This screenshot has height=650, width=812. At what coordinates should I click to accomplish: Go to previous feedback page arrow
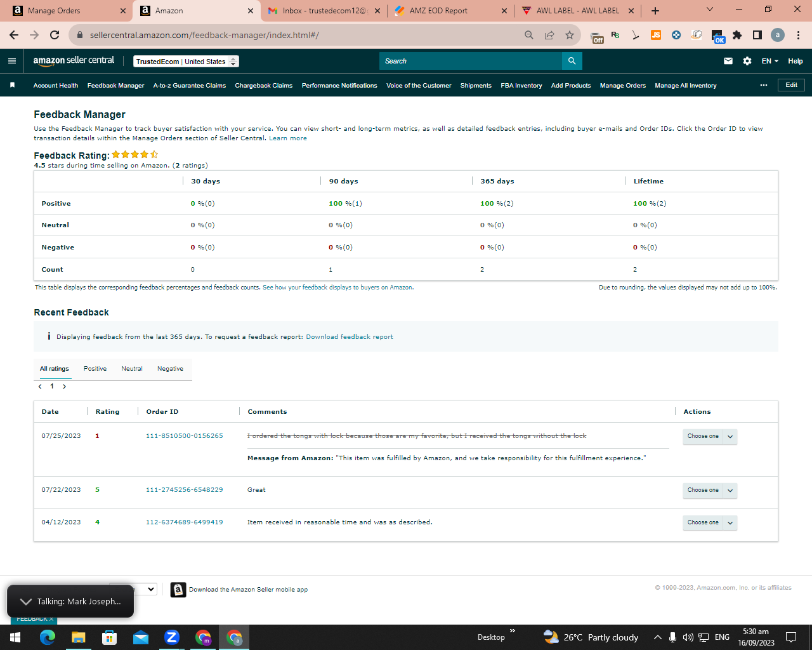click(x=40, y=387)
